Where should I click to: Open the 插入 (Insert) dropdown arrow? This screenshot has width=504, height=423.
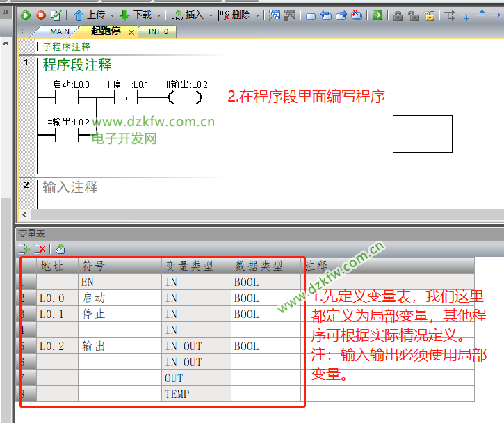[x=211, y=15]
